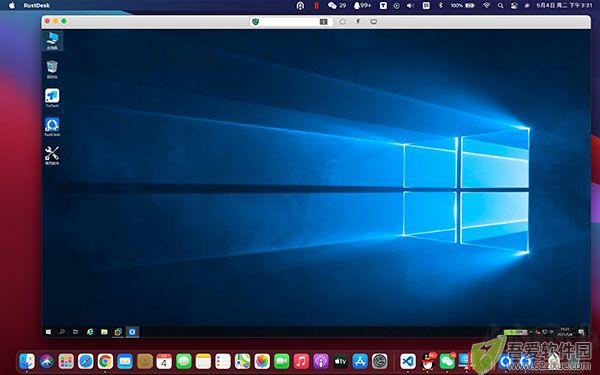
Task: Open Maps from the Dock
Action: [x=242, y=361]
